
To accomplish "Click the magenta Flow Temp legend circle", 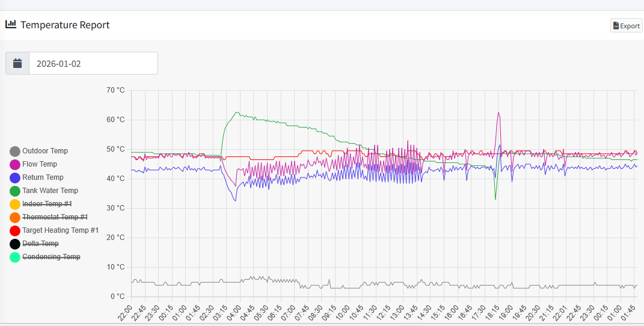I will point(15,165).
